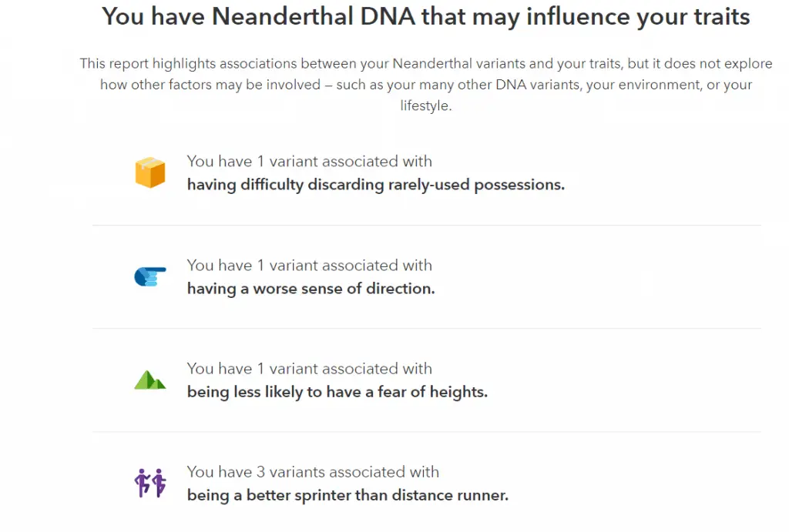Click the green mountain icon
This screenshot has height=532, width=789.
[x=150, y=380]
